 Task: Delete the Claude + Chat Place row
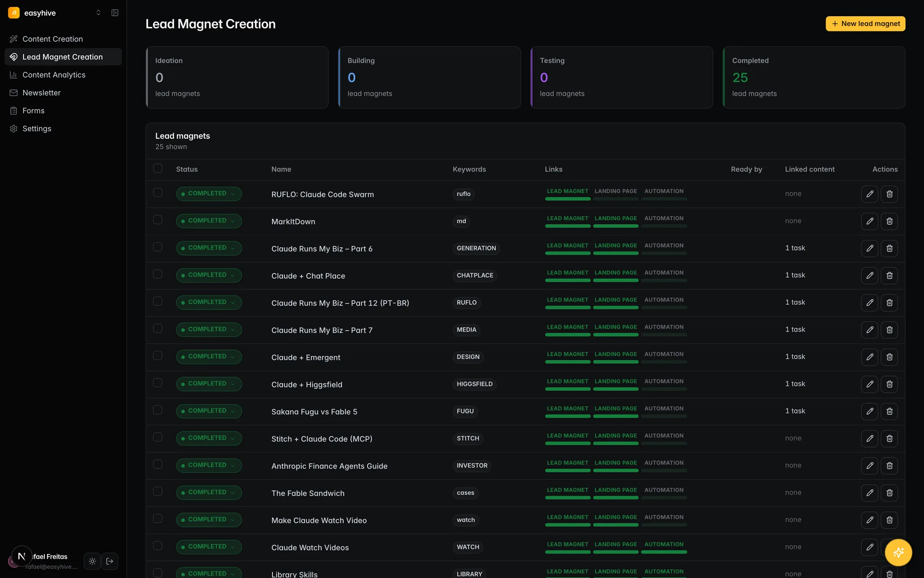point(889,276)
